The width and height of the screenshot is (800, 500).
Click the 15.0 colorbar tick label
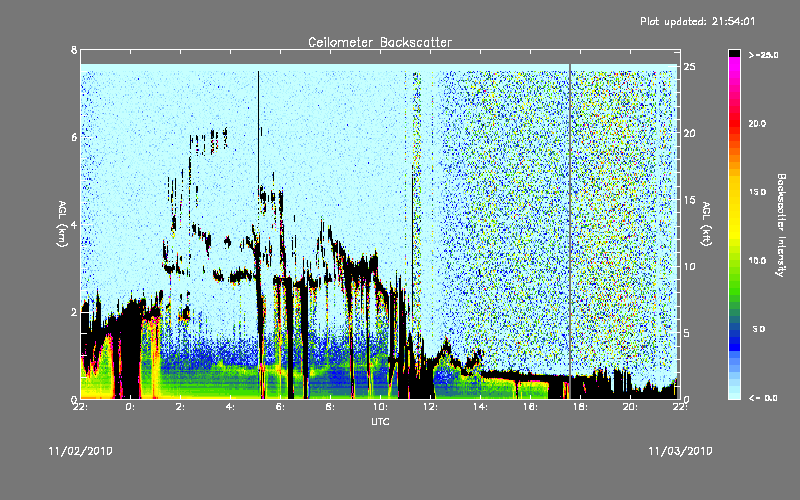[757, 192]
